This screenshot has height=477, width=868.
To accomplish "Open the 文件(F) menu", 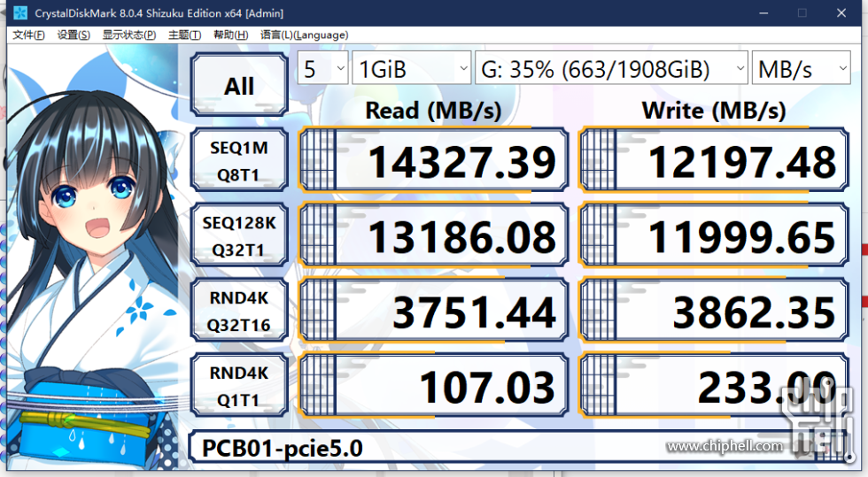I will coord(28,35).
